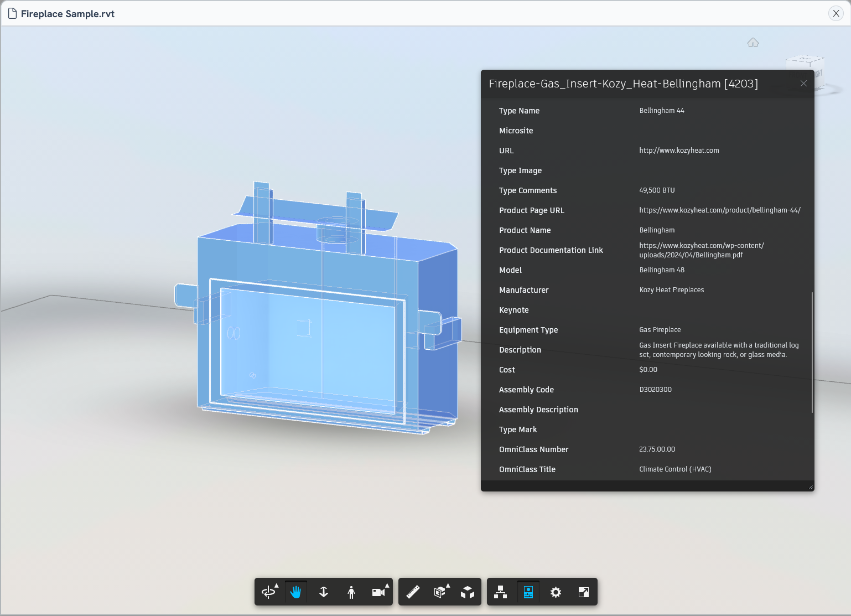The height and width of the screenshot is (616, 851).
Task: Click the 'Climate Control (HVAC)' value
Action: pyautogui.click(x=675, y=469)
